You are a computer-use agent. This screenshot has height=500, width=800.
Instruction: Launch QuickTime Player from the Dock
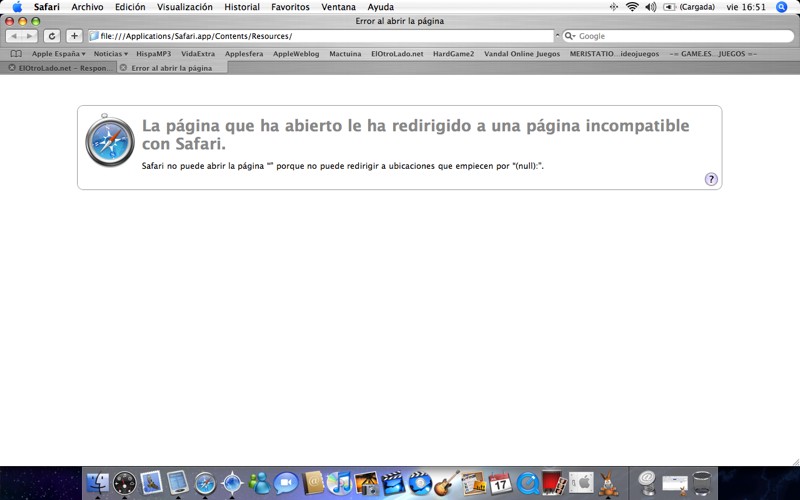(528, 483)
